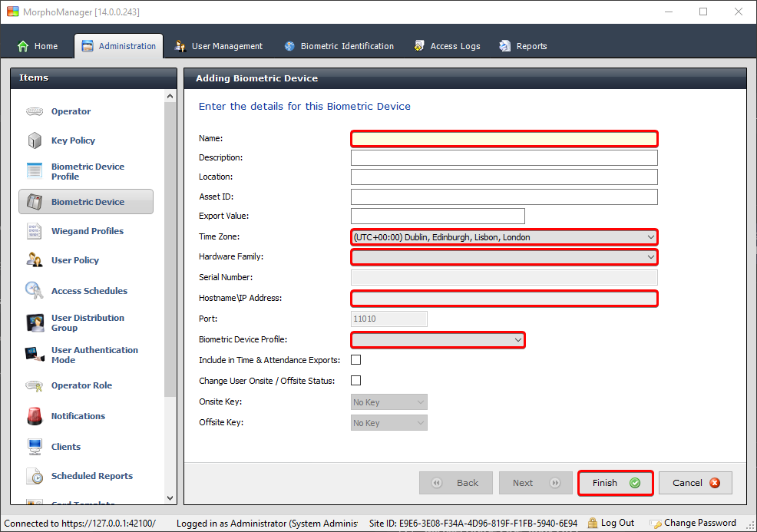
Task: Click the Biometric Identification globe icon
Action: [x=289, y=46]
